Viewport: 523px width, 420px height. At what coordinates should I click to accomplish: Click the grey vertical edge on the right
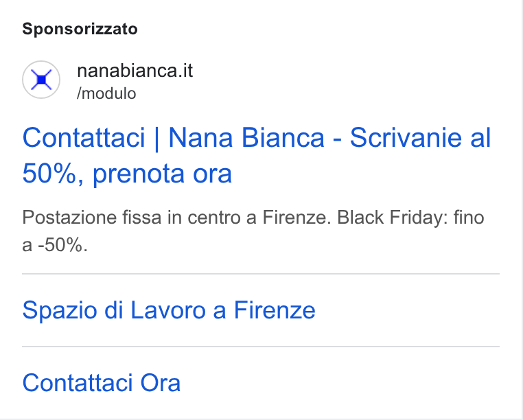[x=522, y=210]
